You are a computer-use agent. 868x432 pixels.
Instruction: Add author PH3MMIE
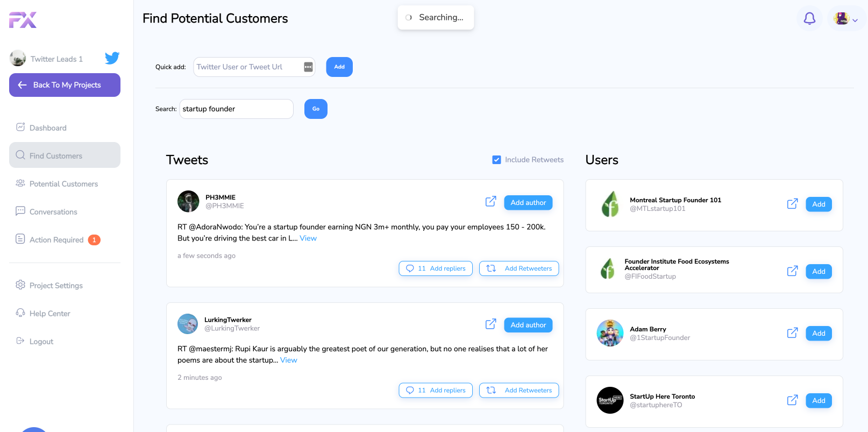coord(528,203)
